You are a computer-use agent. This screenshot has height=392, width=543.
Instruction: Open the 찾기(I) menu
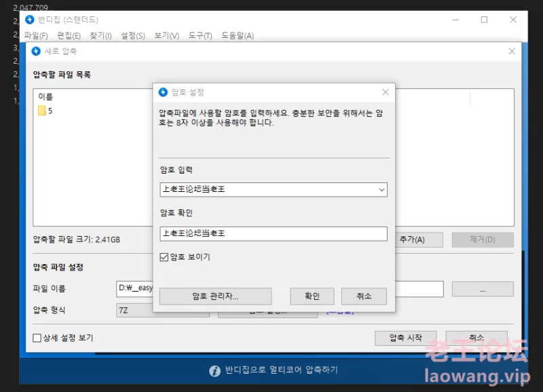(x=100, y=36)
